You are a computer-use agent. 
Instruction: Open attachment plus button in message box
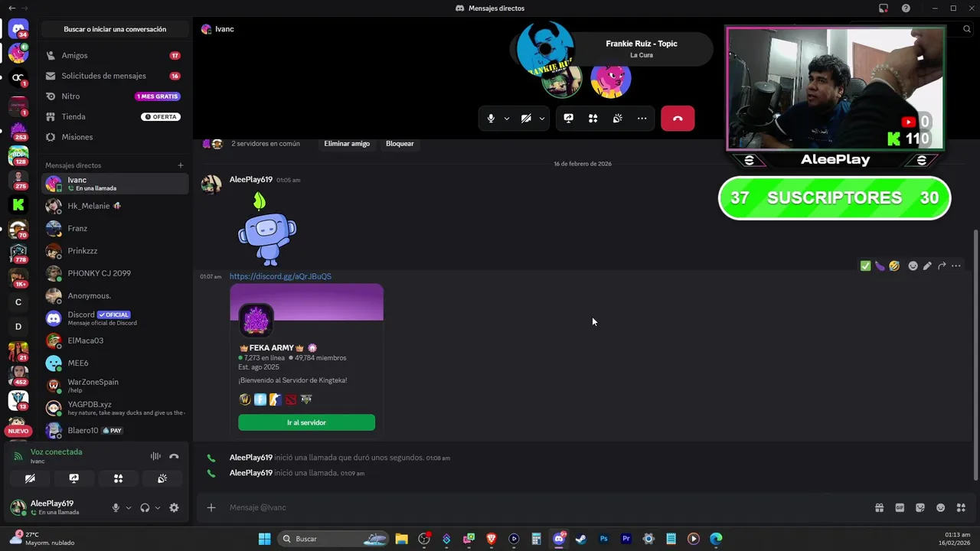(211, 507)
